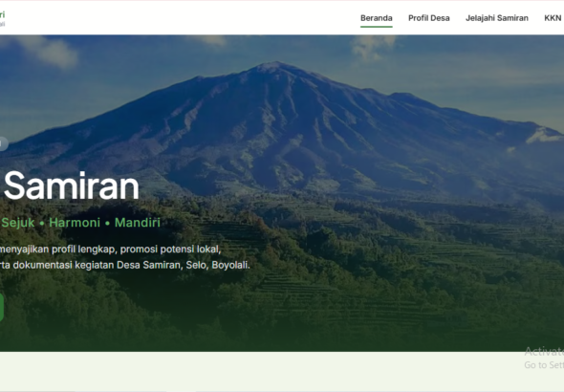This screenshot has height=392, width=564.
Task: Click the Sejuk • Harmoni • Mandiri tagline
Action: (x=80, y=223)
